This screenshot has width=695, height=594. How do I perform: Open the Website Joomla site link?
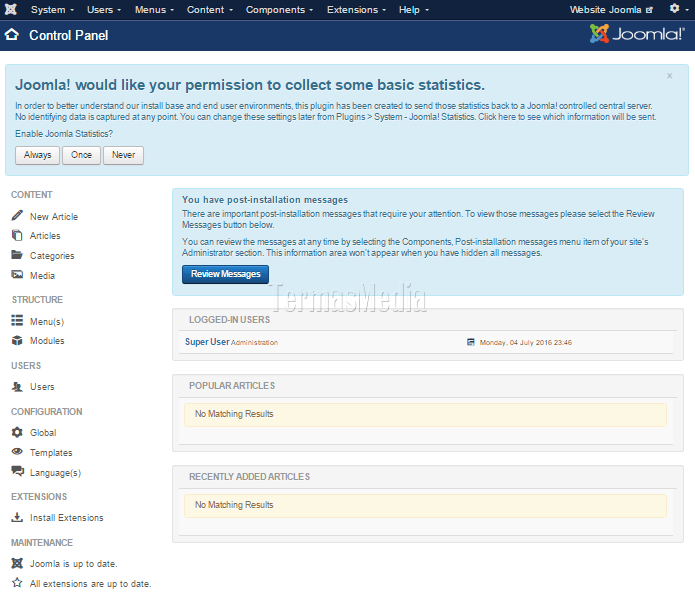611,9
